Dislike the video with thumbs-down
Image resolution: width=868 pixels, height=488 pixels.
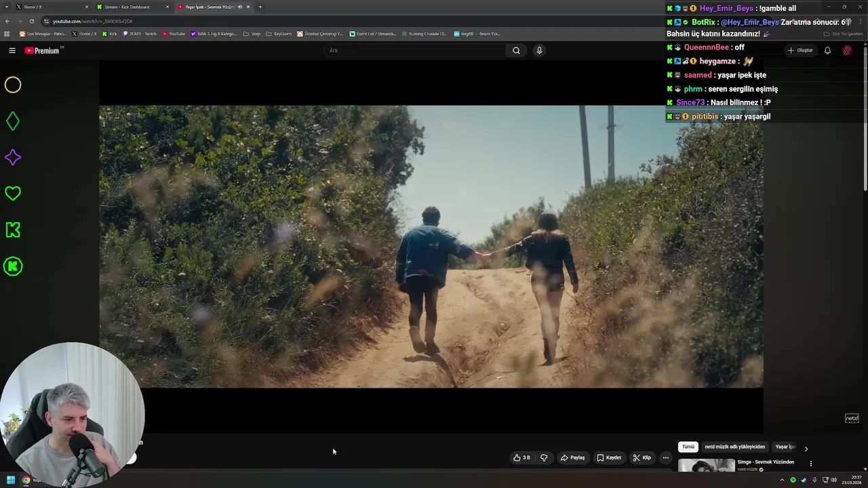click(x=544, y=457)
